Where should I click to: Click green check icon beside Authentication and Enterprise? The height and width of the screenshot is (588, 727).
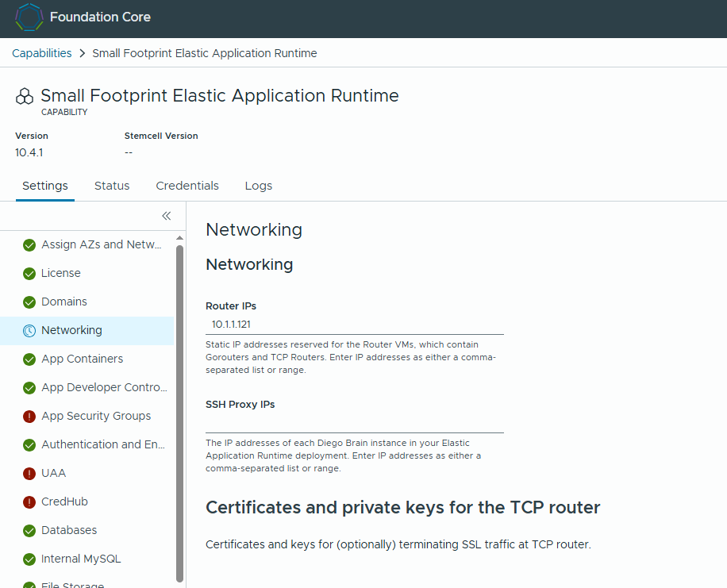29,445
